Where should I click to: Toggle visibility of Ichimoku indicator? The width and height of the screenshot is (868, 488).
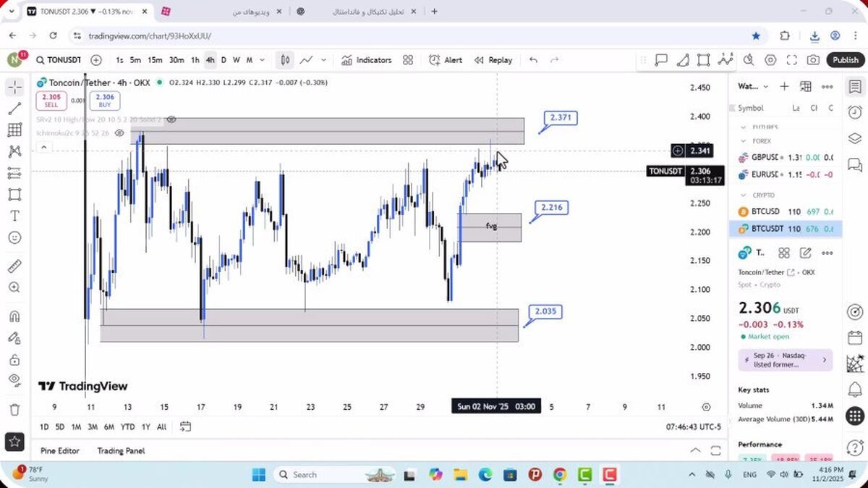click(120, 133)
